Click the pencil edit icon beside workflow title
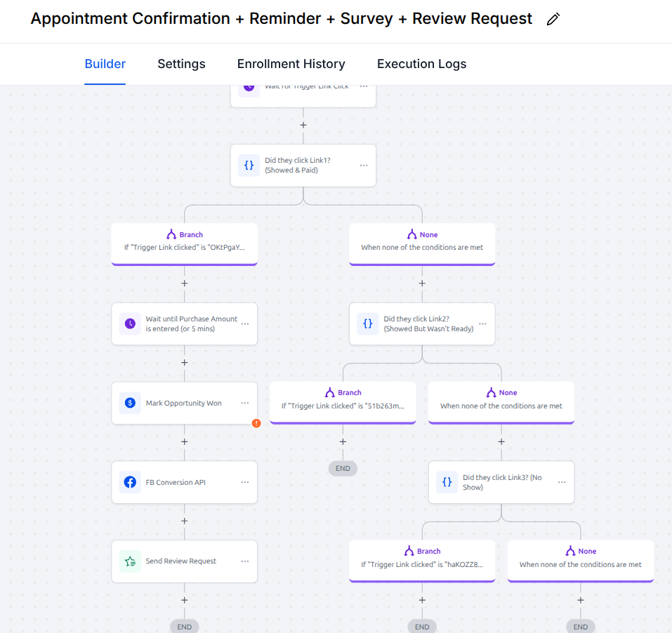The height and width of the screenshot is (633, 672). pos(553,19)
